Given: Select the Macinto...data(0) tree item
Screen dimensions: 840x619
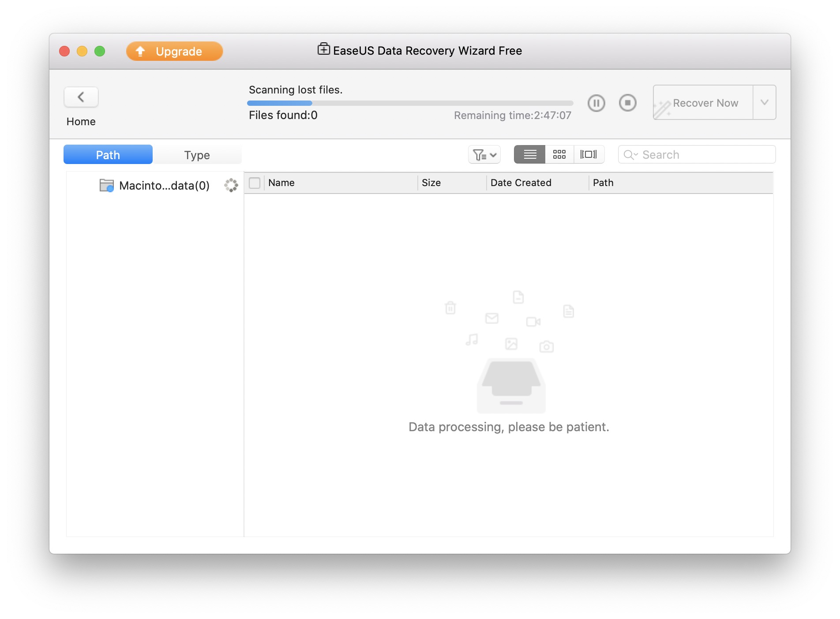Looking at the screenshot, I should click(x=155, y=186).
